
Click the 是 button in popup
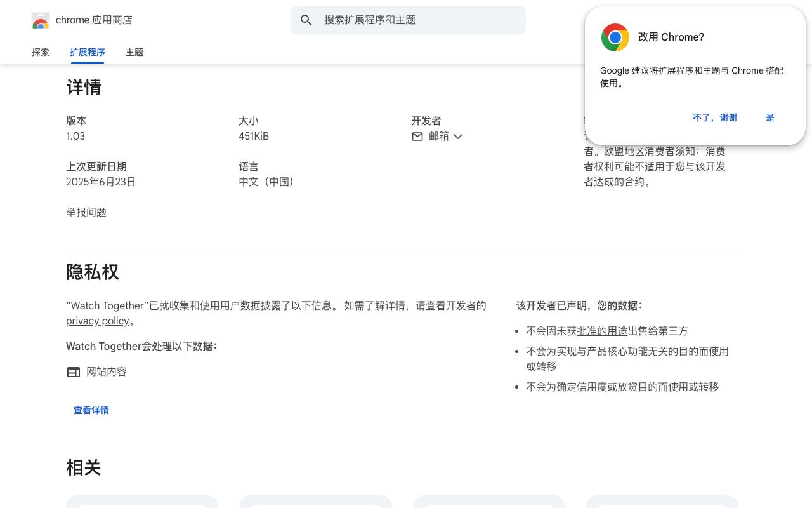pyautogui.click(x=770, y=117)
